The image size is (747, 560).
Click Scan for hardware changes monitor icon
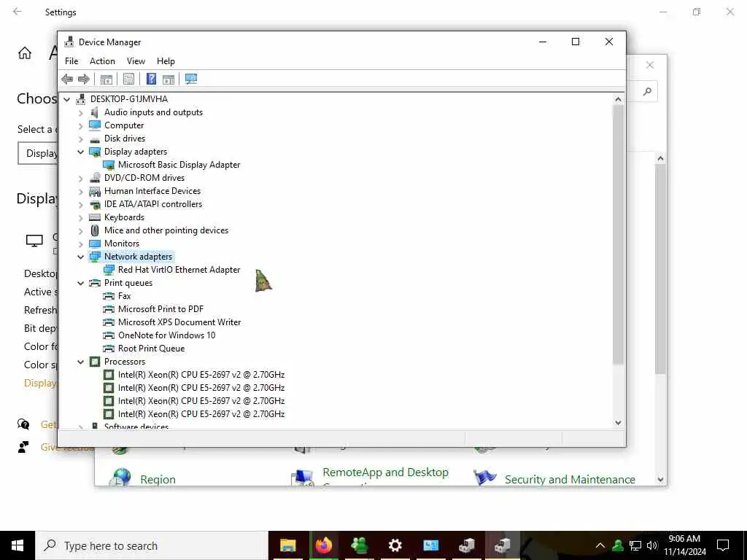[x=191, y=79]
